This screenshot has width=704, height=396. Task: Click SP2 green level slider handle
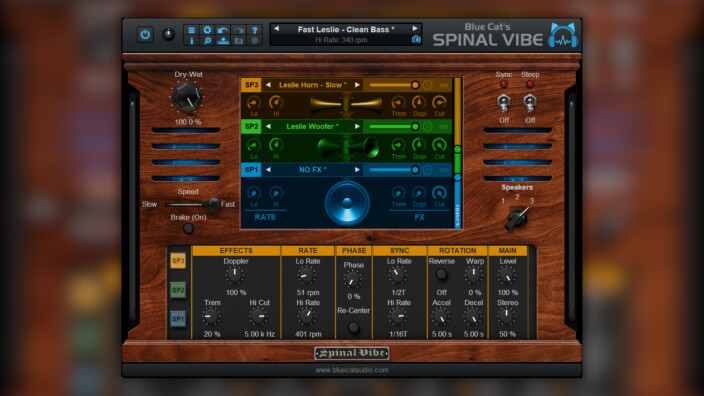click(415, 127)
